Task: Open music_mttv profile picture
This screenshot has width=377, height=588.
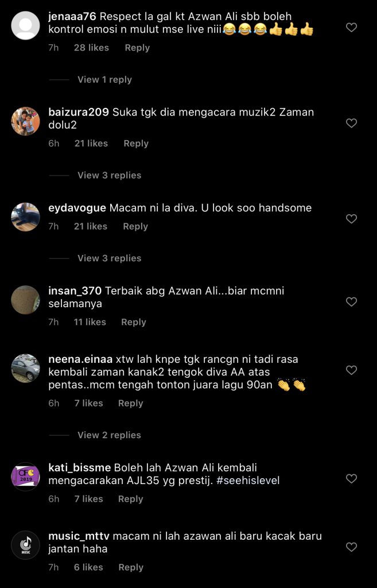Action: [25, 546]
